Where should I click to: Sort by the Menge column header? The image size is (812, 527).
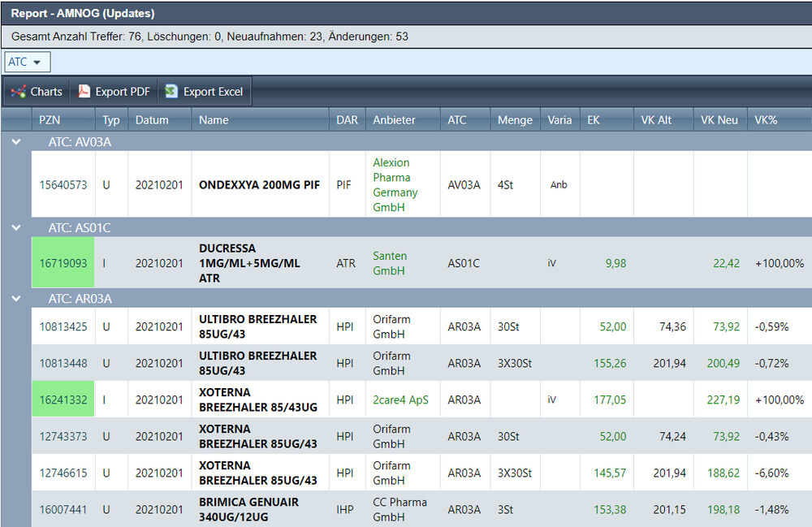point(516,120)
